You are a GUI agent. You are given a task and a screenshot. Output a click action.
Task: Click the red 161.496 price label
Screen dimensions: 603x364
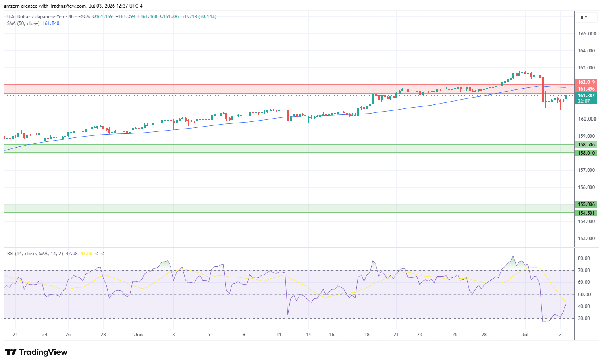586,89
